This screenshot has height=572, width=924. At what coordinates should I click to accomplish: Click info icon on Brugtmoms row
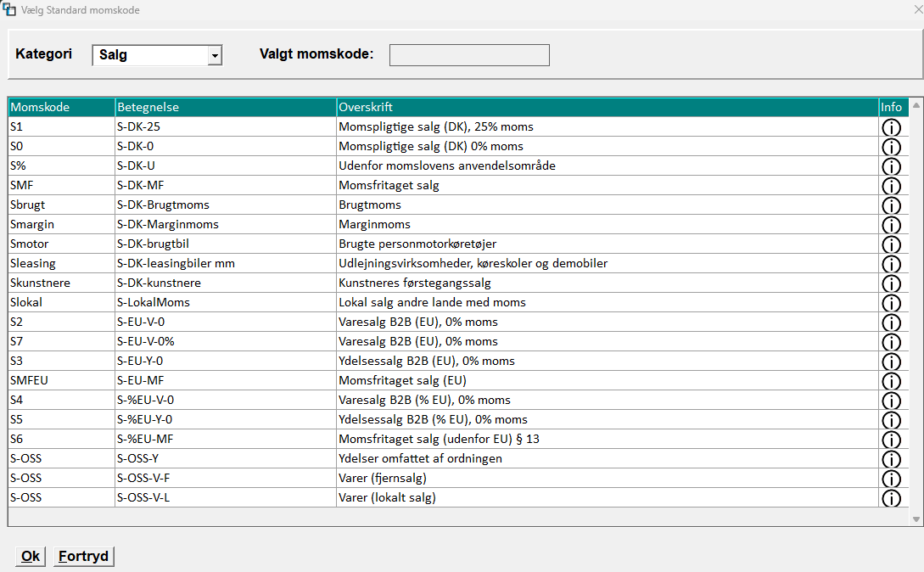click(x=891, y=205)
